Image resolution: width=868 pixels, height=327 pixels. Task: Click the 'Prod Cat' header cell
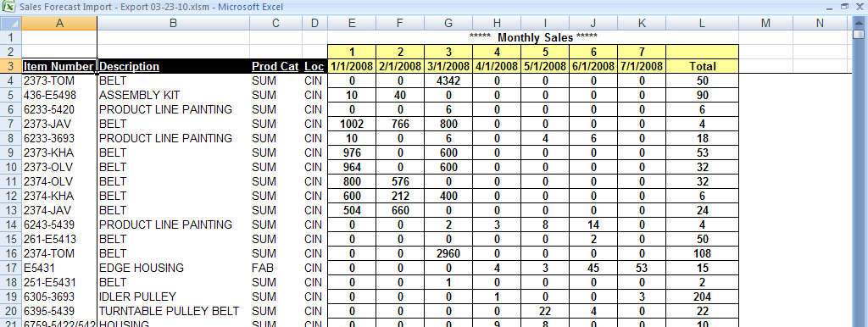[x=275, y=66]
